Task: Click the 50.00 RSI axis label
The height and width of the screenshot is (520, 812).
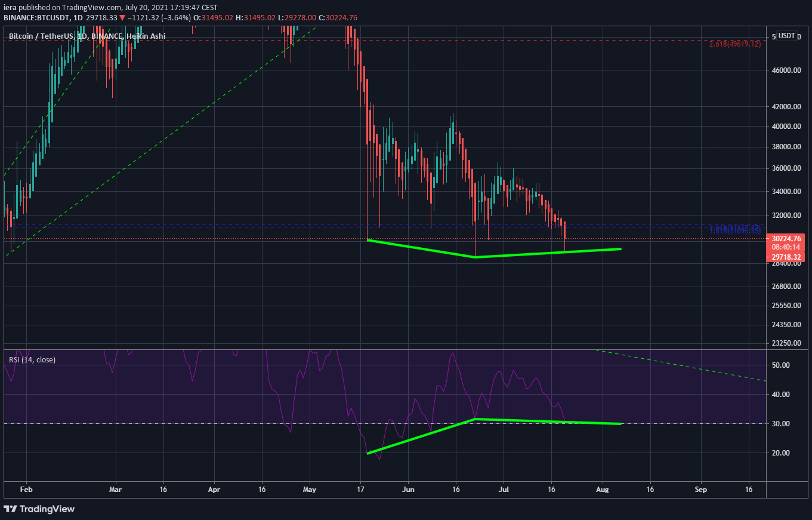Action: pos(782,365)
